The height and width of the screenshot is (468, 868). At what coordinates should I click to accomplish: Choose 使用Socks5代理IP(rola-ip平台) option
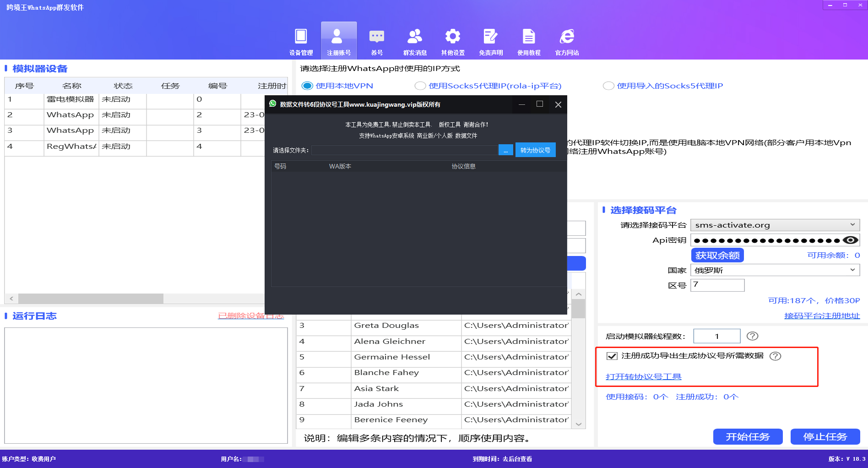pyautogui.click(x=420, y=86)
